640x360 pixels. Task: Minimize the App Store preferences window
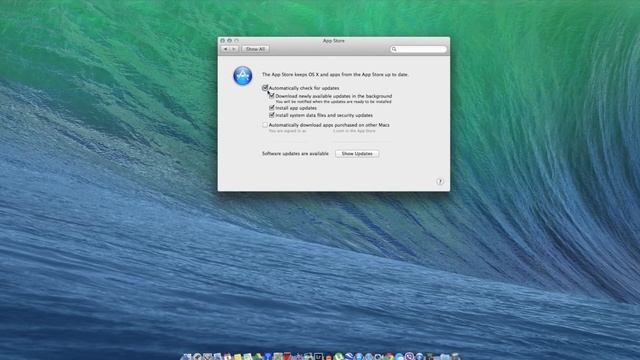point(229,41)
